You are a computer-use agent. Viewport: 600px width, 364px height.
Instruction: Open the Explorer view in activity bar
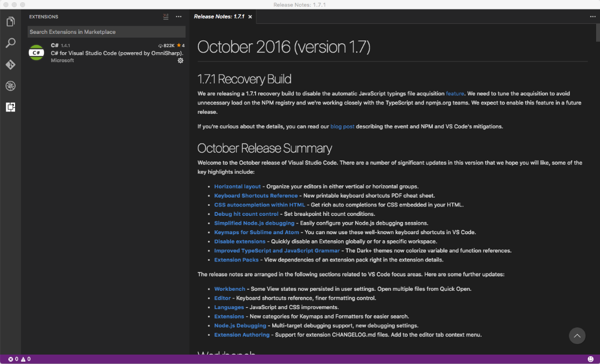pos(11,22)
